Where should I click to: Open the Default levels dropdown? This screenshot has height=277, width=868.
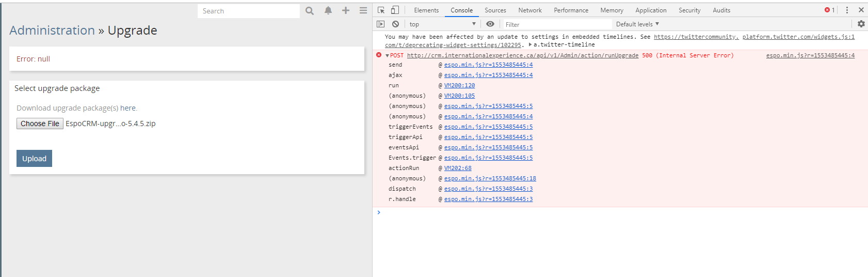coord(638,24)
